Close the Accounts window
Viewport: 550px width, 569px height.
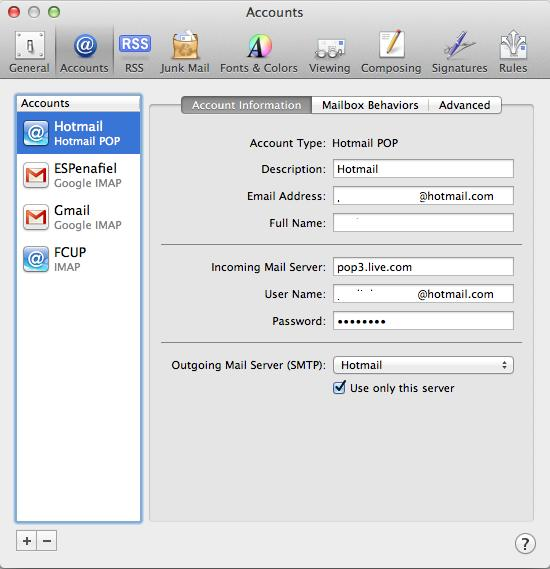click(14, 12)
